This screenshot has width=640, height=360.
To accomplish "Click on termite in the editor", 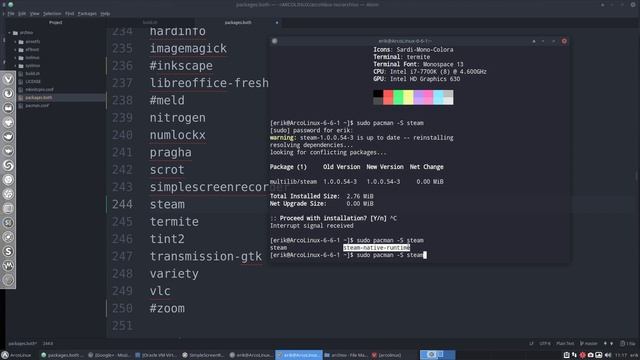I will 174,222.
